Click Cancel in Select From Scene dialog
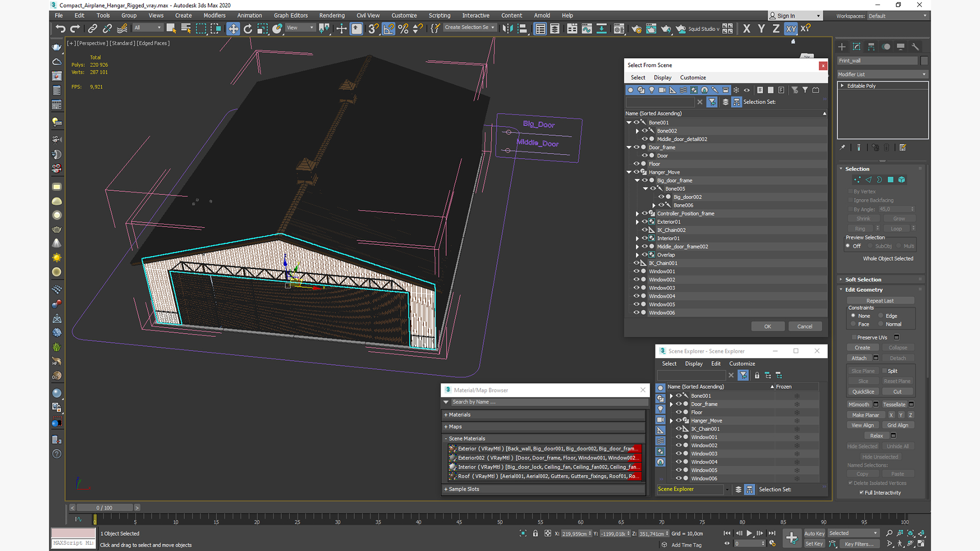 pyautogui.click(x=805, y=327)
